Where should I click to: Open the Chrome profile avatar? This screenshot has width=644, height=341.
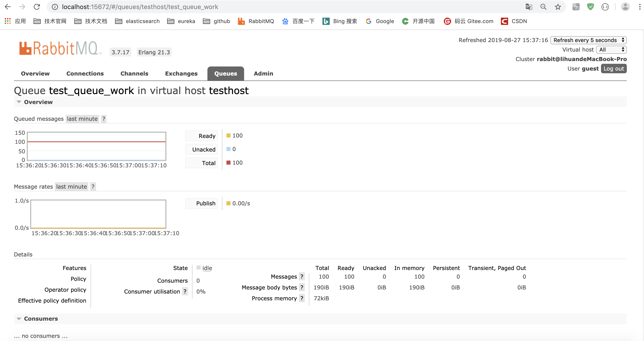click(x=625, y=7)
